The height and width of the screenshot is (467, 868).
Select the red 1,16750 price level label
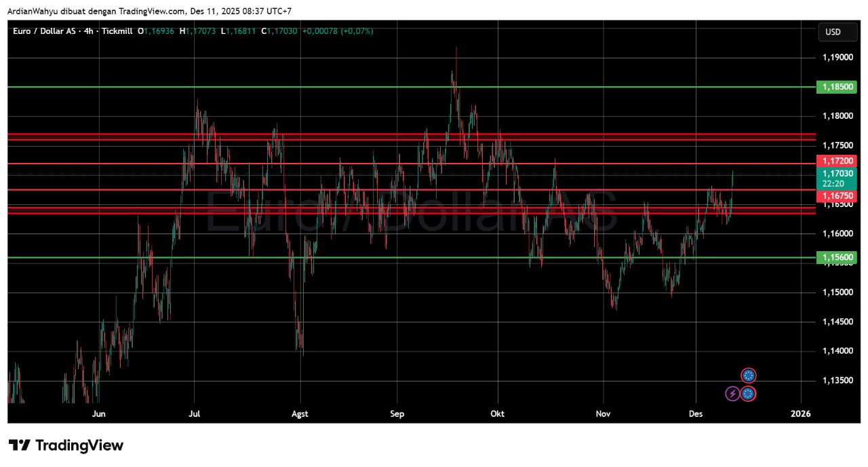pyautogui.click(x=838, y=195)
